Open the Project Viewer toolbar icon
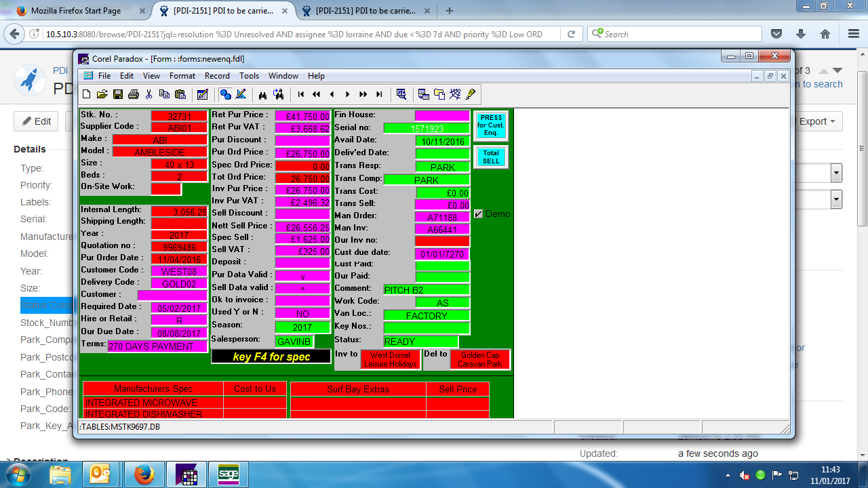The image size is (868, 488). point(439,94)
